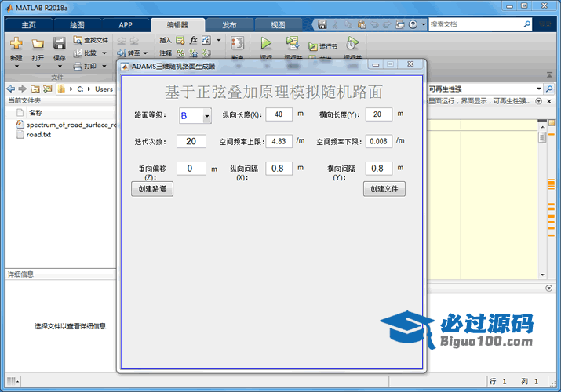Expand the New (新建) dropdown arrow
The image size is (561, 392).
tap(16, 67)
